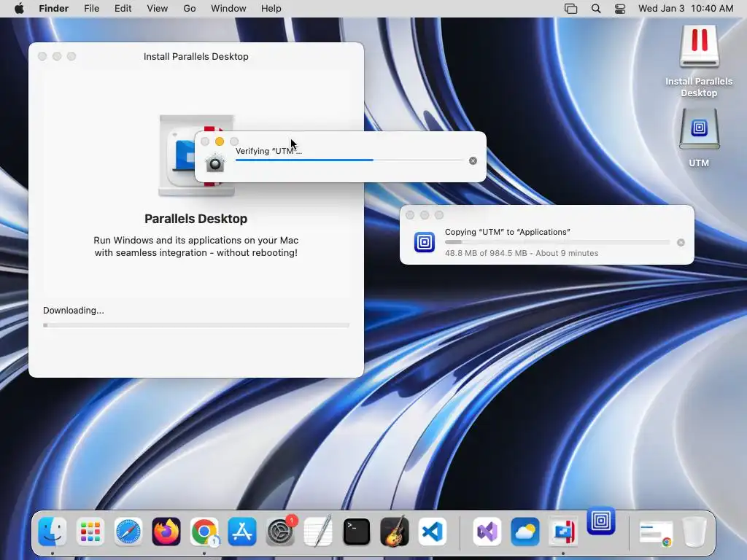Open the Window menu
The image size is (747, 560).
click(228, 9)
